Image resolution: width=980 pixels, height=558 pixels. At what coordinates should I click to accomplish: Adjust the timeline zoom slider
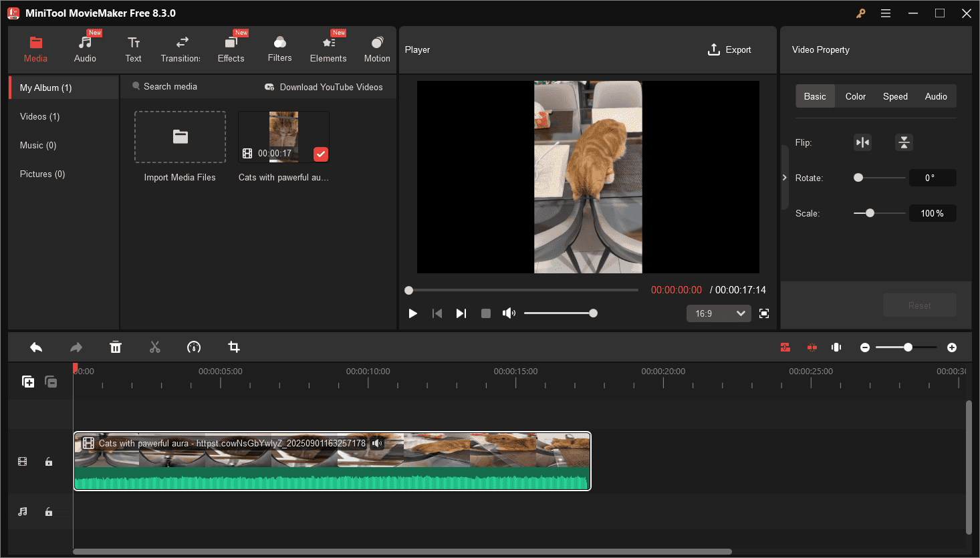point(906,347)
